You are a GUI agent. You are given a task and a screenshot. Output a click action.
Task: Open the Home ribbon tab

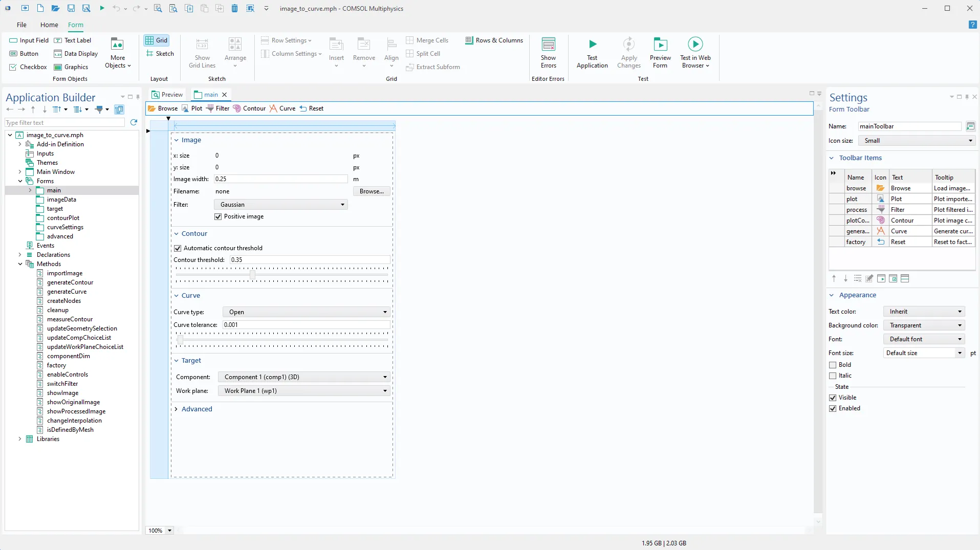[49, 25]
